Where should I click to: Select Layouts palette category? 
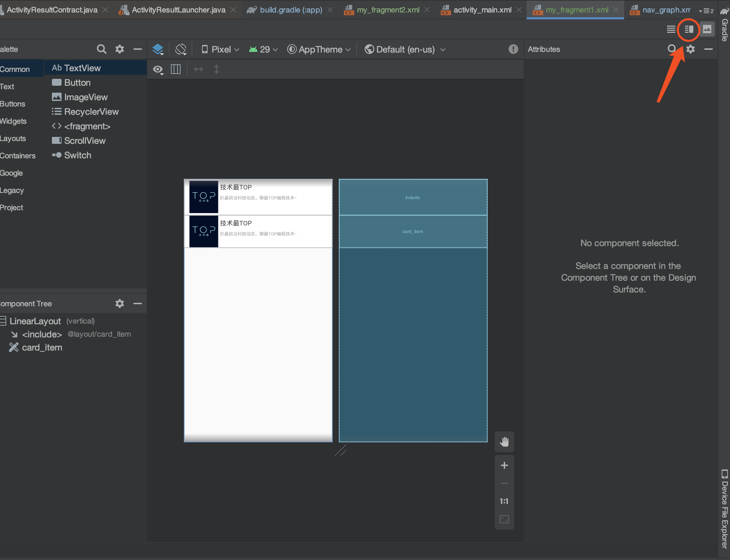(x=21, y=138)
